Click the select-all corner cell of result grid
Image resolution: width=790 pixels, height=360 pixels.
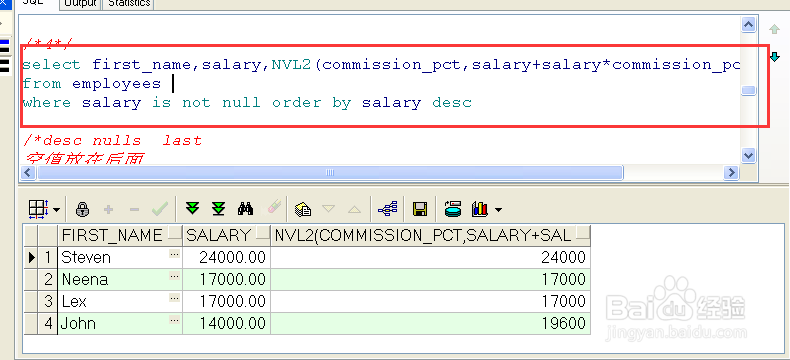pos(31,235)
